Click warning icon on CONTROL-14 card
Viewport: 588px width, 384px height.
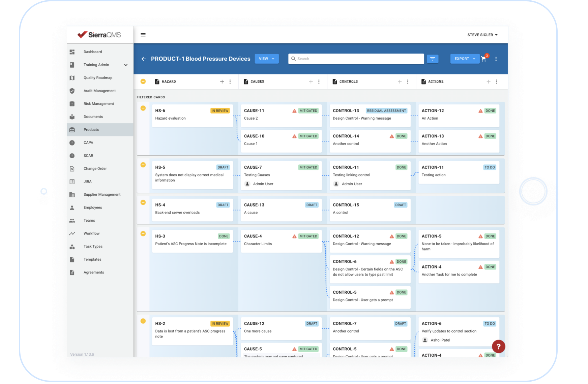coord(391,136)
